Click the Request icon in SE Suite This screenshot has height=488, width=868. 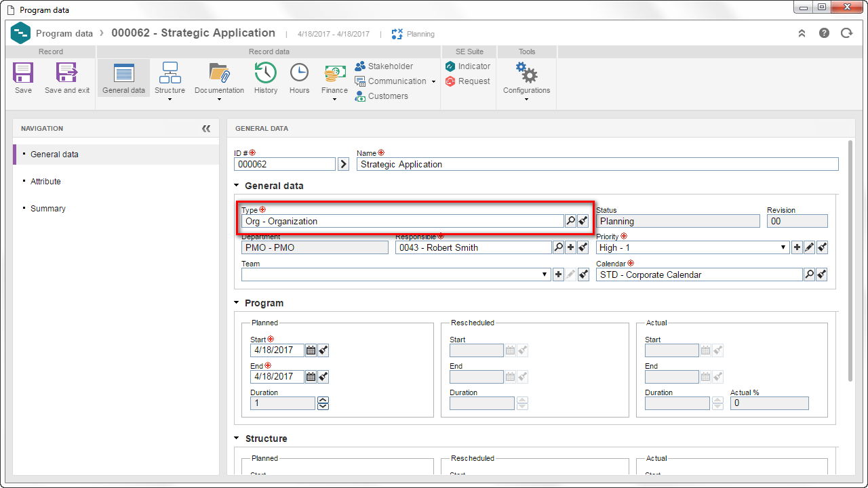451,81
